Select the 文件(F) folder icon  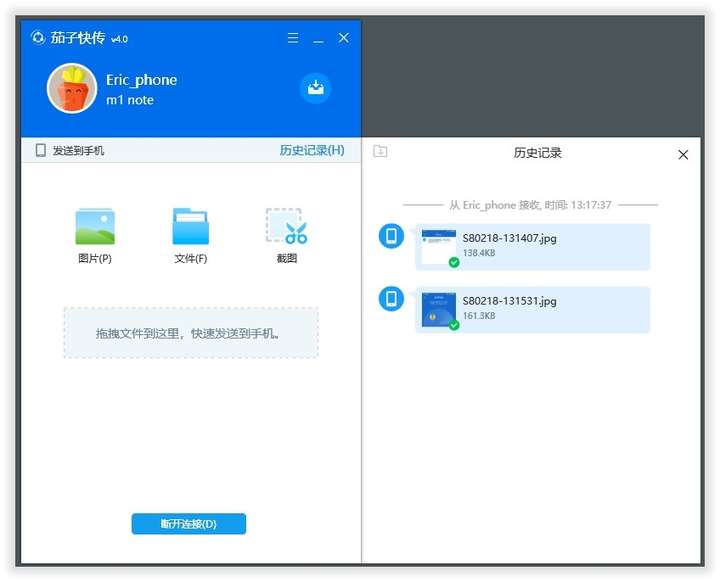[x=191, y=226]
